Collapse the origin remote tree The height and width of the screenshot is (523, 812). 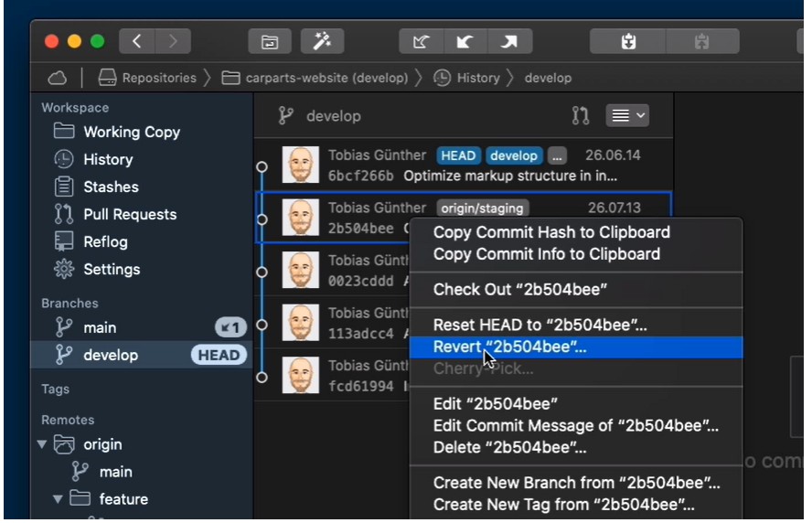coord(41,444)
